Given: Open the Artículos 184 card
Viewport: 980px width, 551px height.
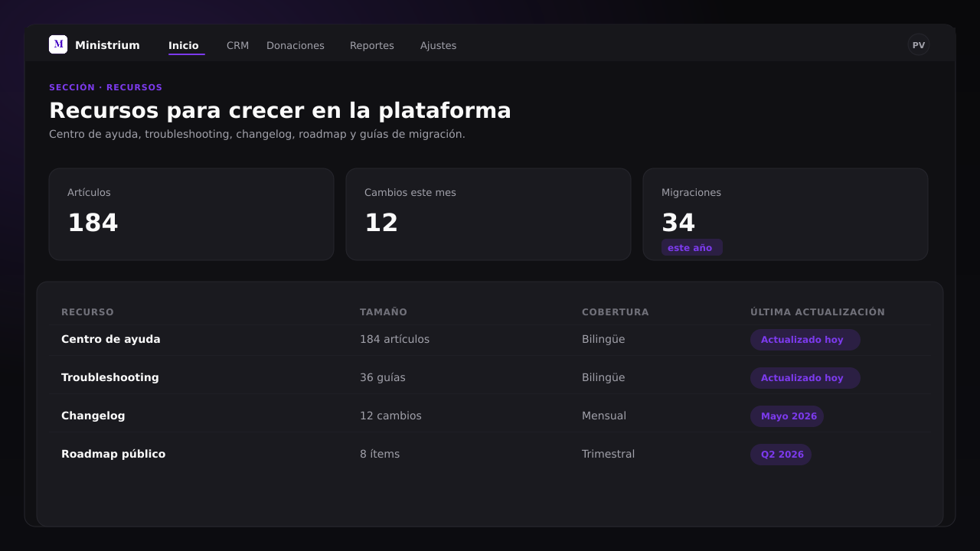Looking at the screenshot, I should pos(191,214).
